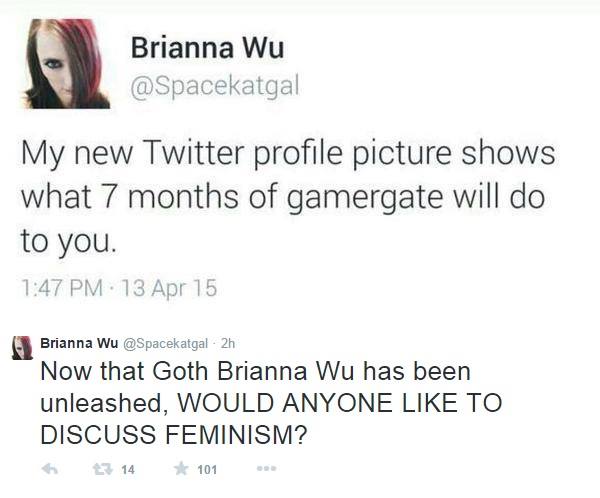Retweet the Goth Brianna Wu tweet

103,469
